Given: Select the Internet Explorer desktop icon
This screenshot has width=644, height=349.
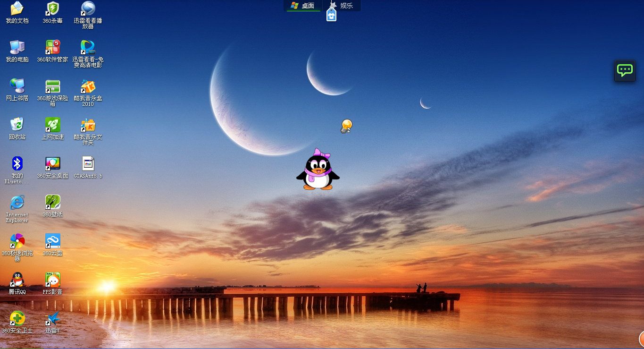Looking at the screenshot, I should tap(17, 202).
